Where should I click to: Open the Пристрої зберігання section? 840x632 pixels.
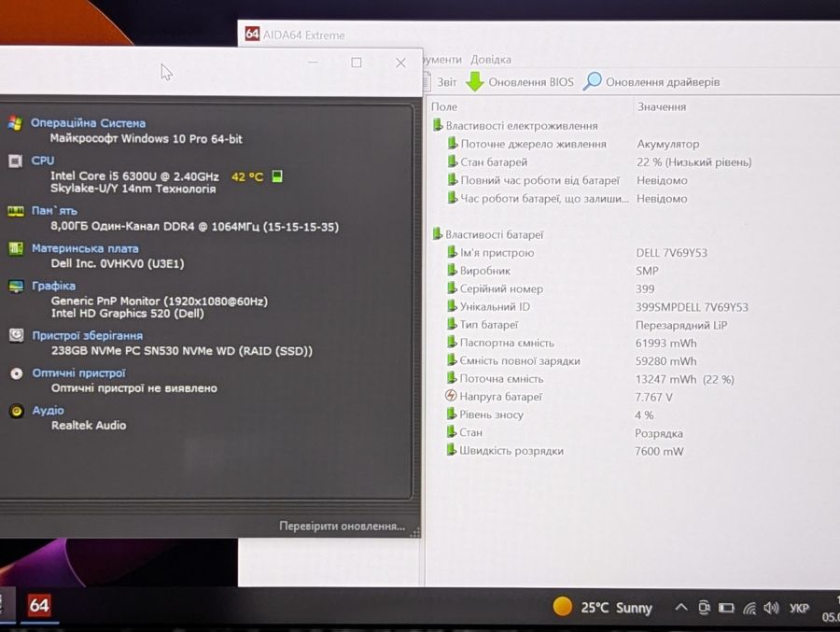(x=88, y=335)
